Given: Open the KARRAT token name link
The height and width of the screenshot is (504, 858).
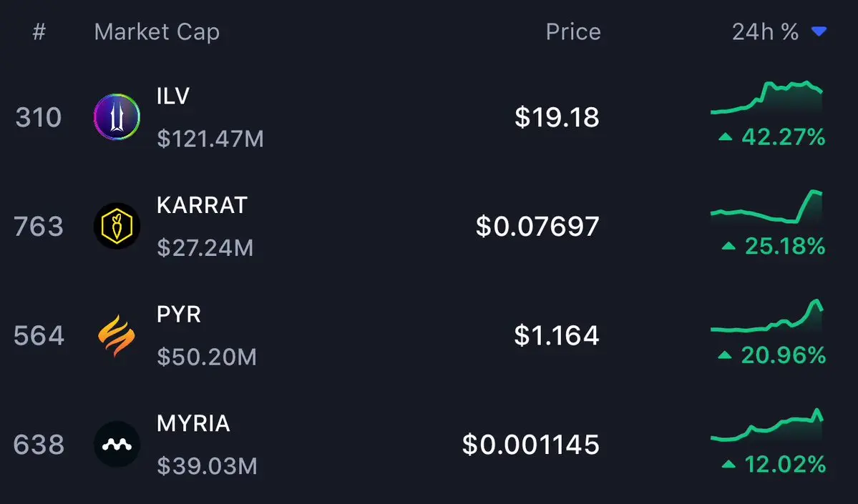Looking at the screenshot, I should click(202, 206).
